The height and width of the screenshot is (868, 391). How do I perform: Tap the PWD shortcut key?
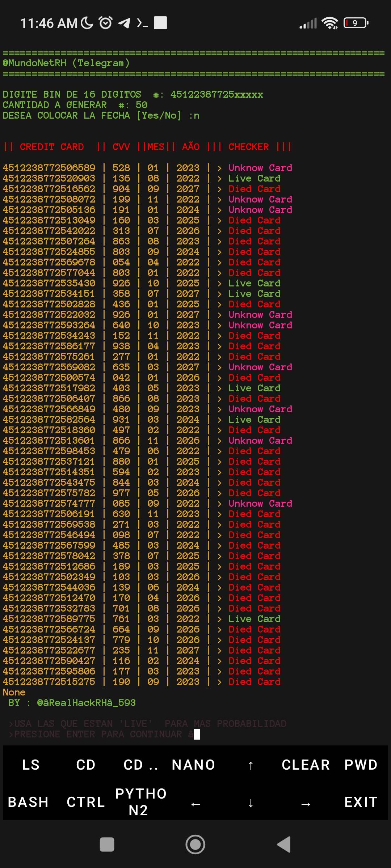click(x=361, y=765)
